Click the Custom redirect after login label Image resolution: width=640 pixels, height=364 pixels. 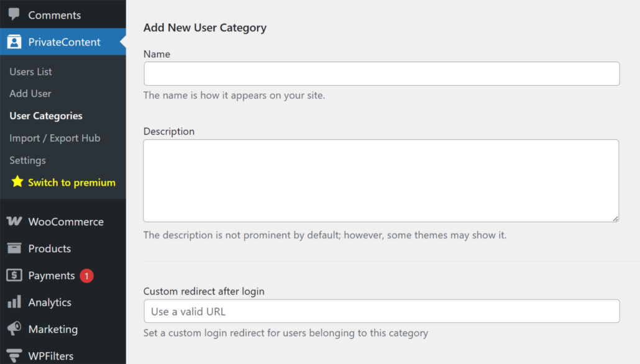(x=204, y=291)
